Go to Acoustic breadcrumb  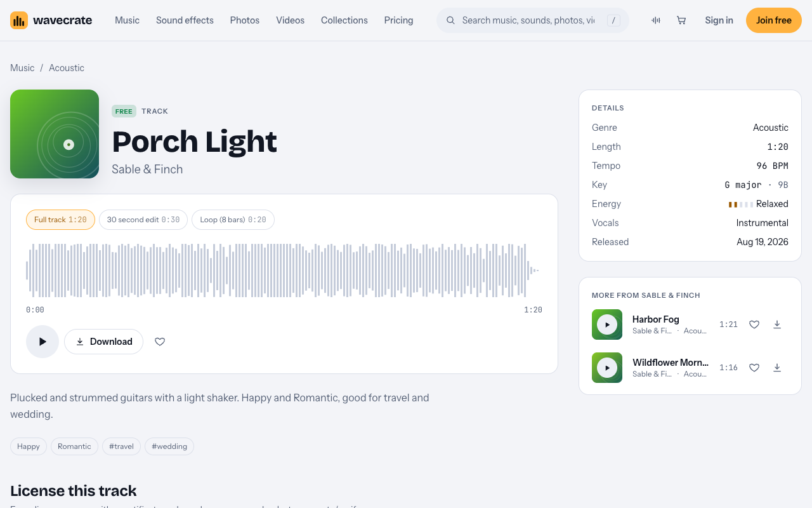click(x=67, y=68)
